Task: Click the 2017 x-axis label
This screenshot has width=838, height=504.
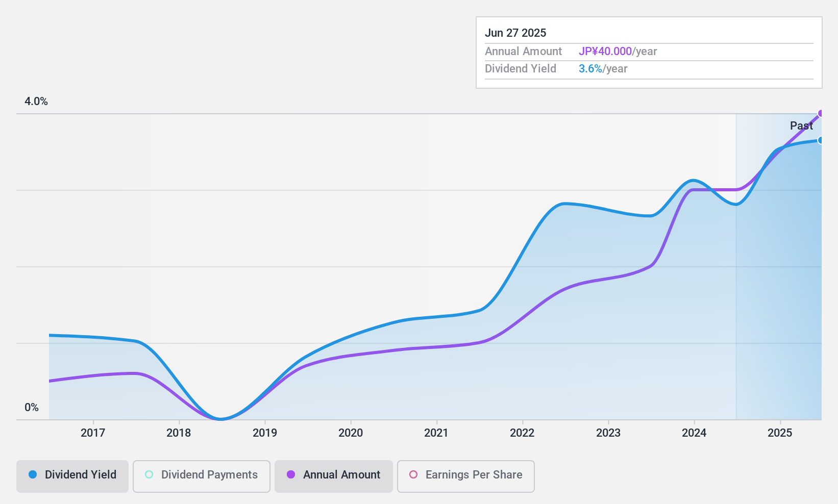Action: point(93,433)
